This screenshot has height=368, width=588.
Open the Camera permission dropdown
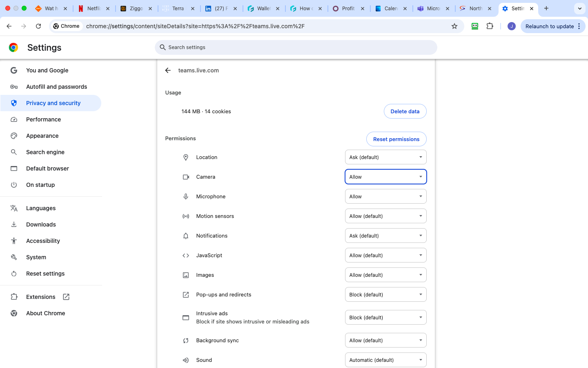(385, 177)
